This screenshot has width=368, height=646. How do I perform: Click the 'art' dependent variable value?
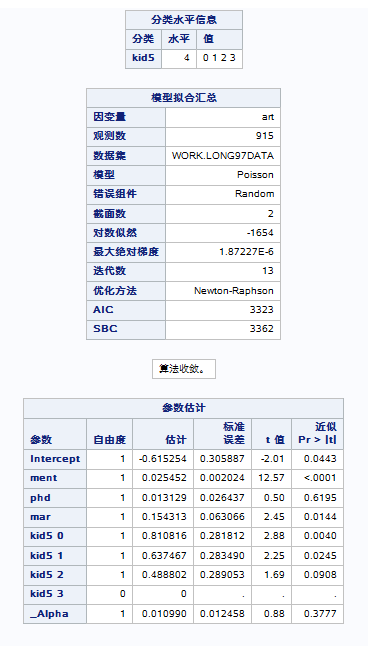[x=267, y=117]
